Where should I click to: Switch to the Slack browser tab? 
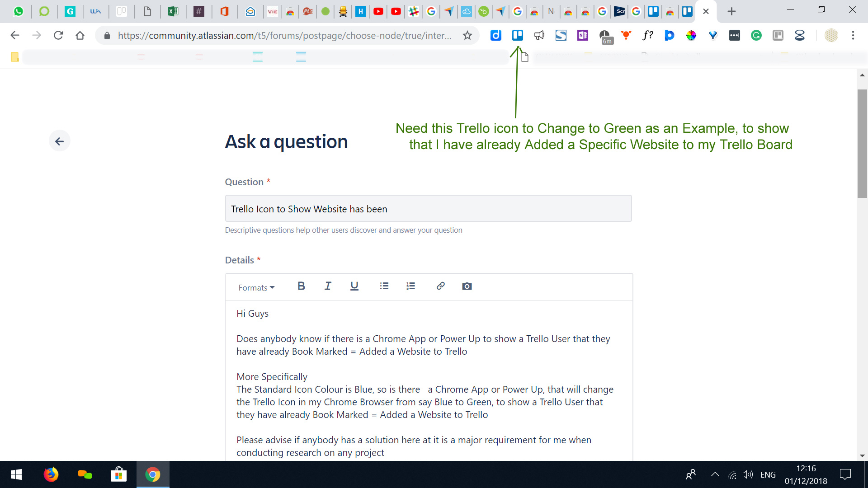414,11
